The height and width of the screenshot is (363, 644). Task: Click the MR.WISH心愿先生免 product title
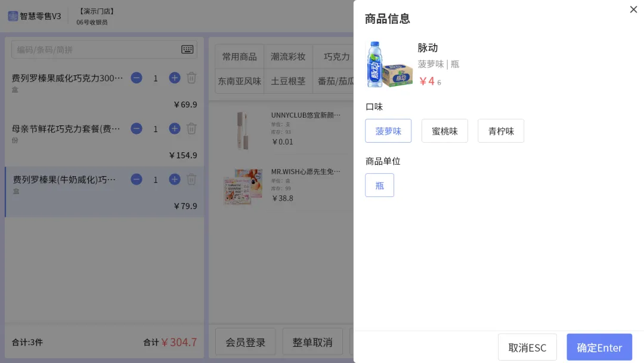[305, 171]
